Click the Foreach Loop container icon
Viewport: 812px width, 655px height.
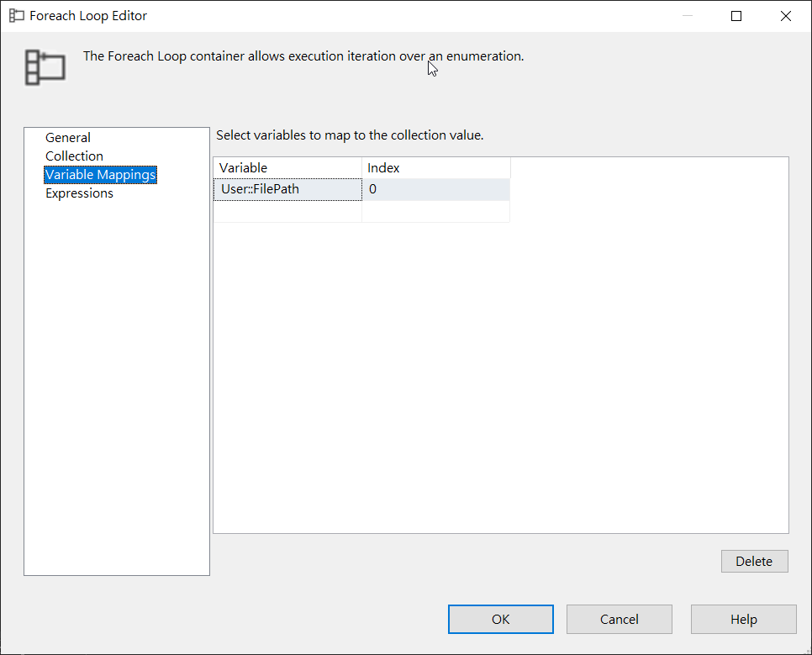pos(45,66)
